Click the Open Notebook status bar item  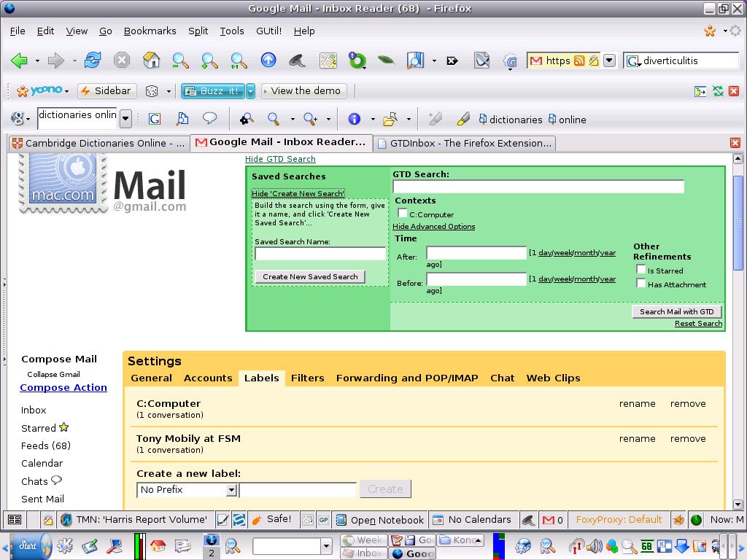(379, 520)
